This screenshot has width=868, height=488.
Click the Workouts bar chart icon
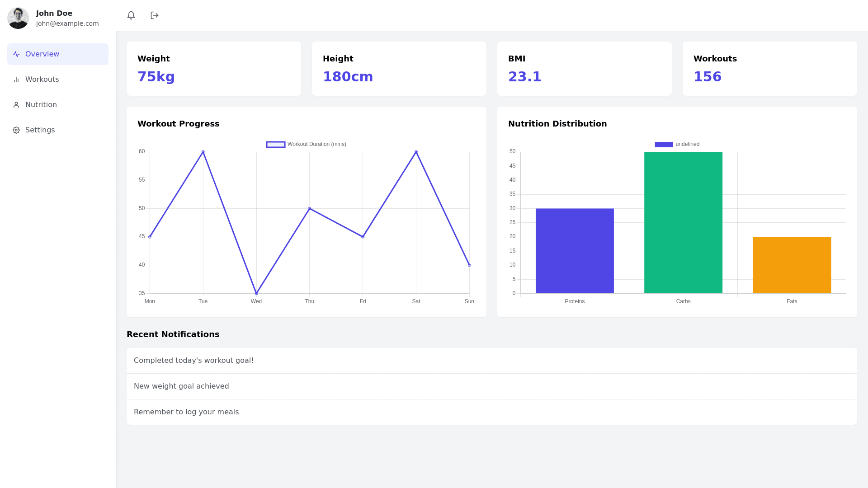point(16,80)
